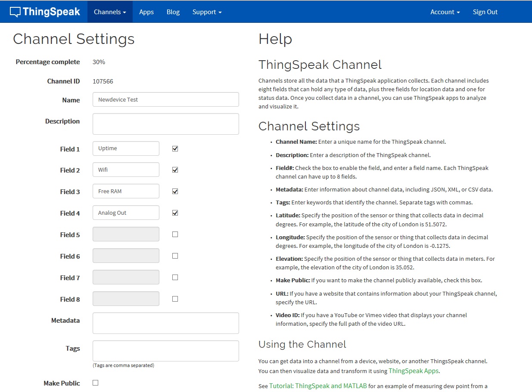Screen dimensions: 532x392
Task: Open the Account dropdown menu
Action: click(x=445, y=12)
